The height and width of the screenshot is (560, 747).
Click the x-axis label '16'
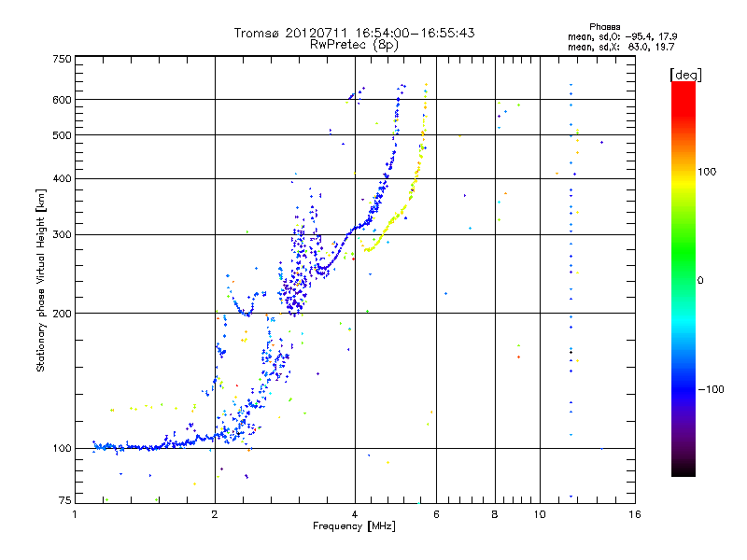coord(635,514)
